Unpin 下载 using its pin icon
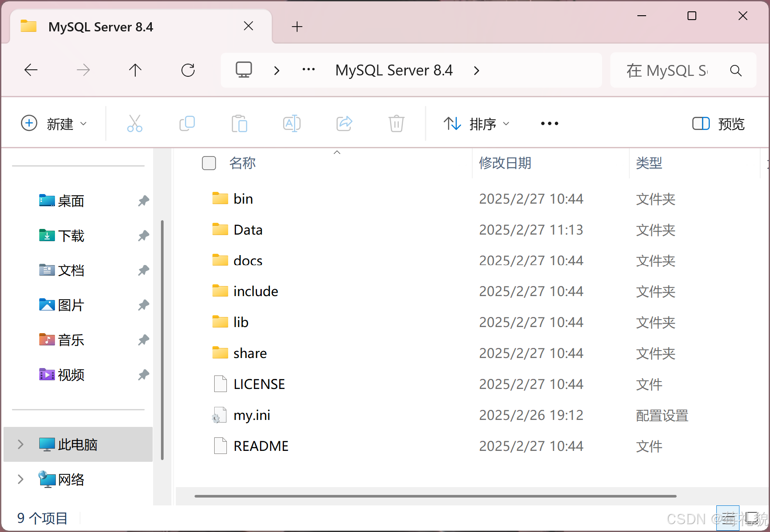Viewport: 770px width, 532px height. pos(144,235)
